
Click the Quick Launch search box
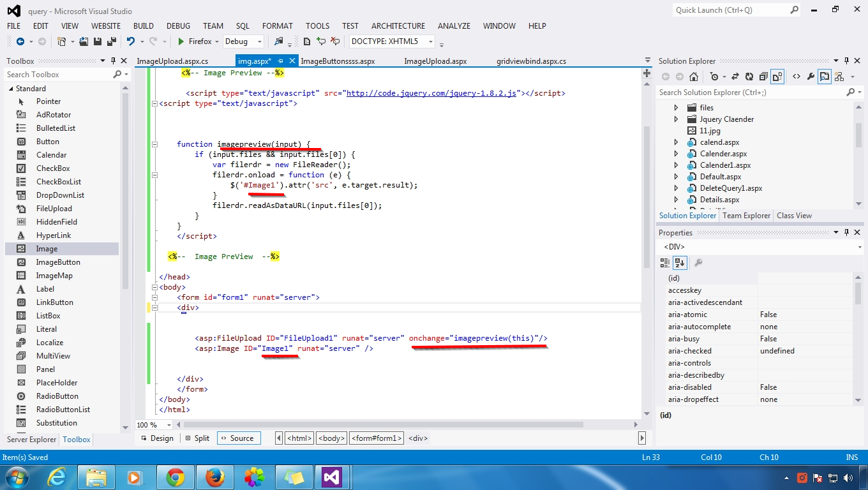tap(736, 10)
